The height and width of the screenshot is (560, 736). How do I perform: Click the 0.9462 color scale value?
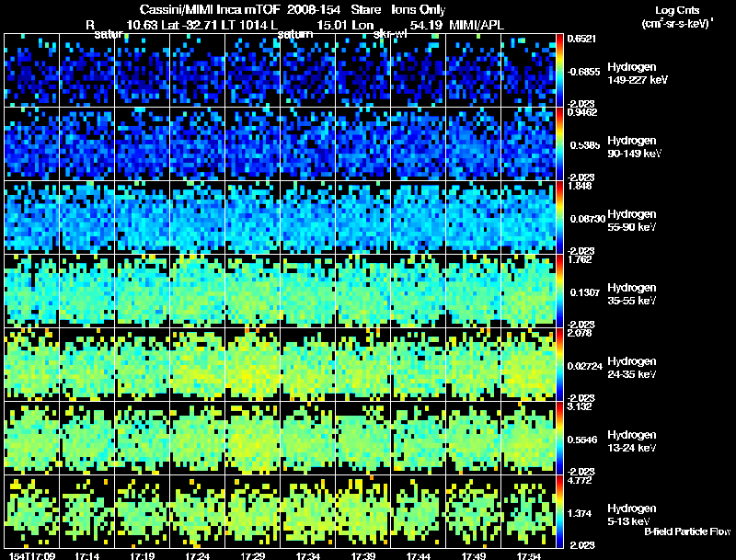click(x=582, y=112)
